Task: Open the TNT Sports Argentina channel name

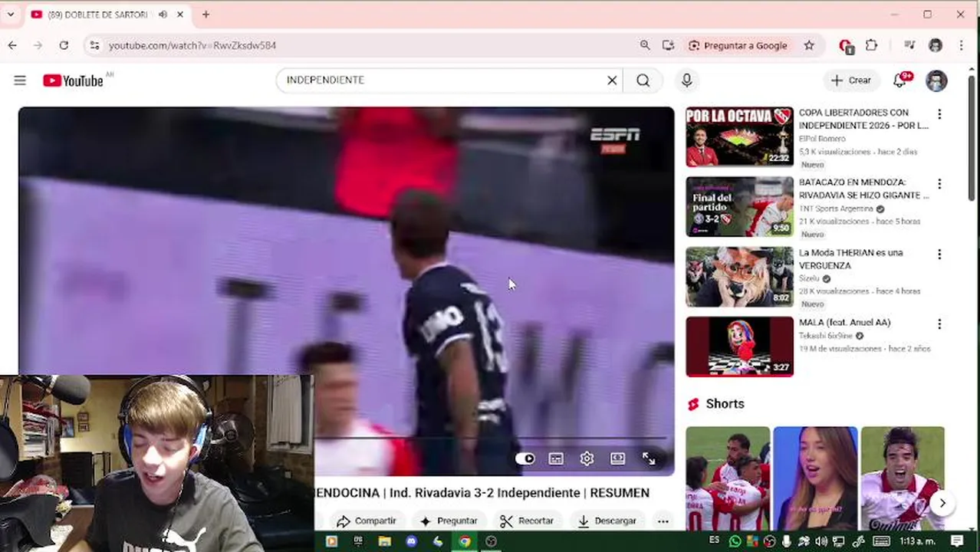Action: point(836,209)
